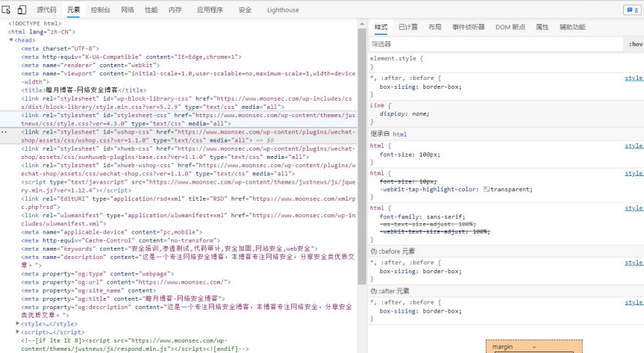644x353 pixels.
Task: Select the xhweb-wshop-css link node
Action: (x=188, y=169)
